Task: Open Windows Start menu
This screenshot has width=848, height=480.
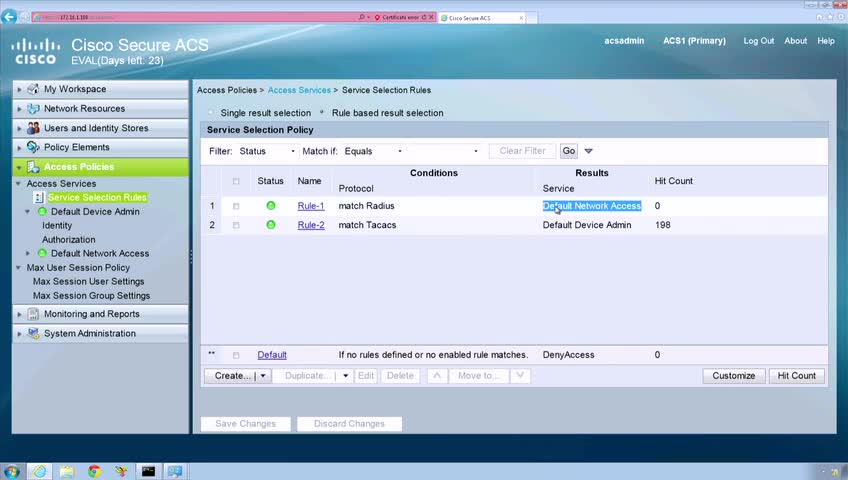Action: (x=12, y=471)
